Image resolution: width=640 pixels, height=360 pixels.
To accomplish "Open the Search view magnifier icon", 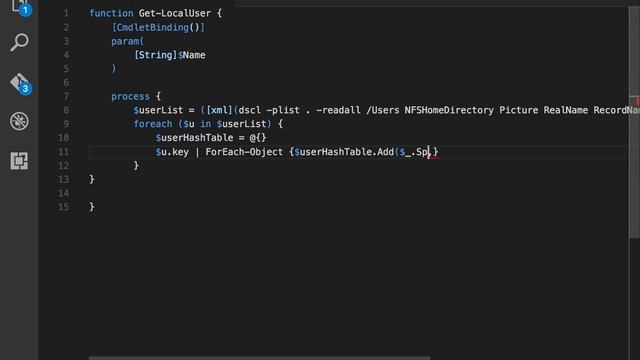I will 19,42.
